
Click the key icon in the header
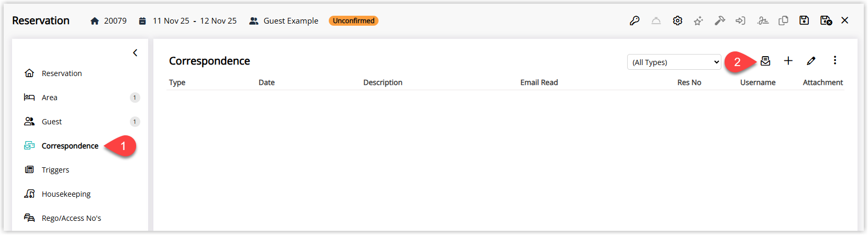tap(635, 20)
